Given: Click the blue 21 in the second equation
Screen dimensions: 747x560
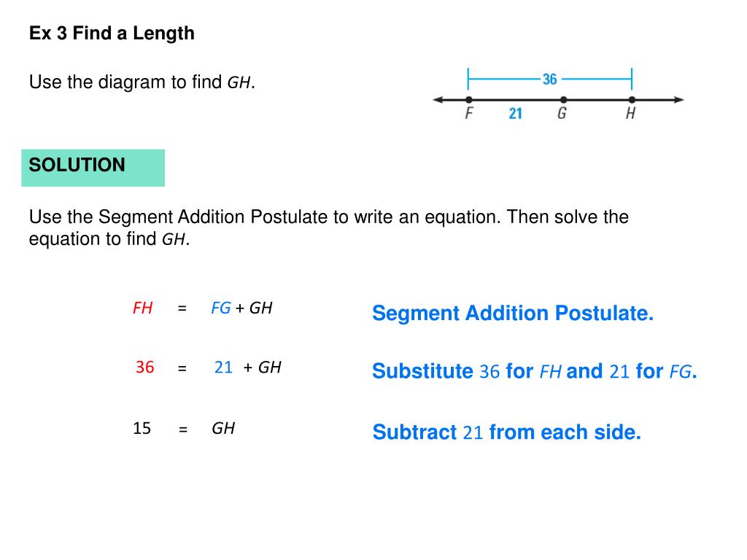Looking at the screenshot, I should click(223, 367).
